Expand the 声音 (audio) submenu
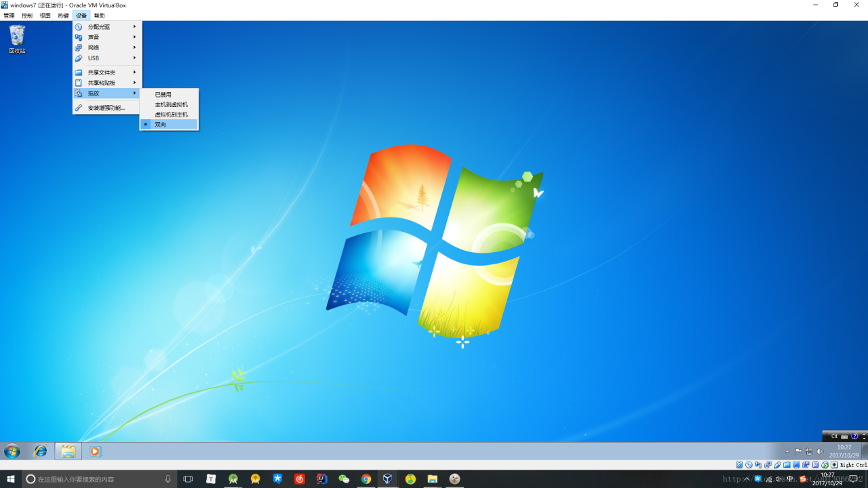The width and height of the screenshot is (868, 488). click(107, 37)
